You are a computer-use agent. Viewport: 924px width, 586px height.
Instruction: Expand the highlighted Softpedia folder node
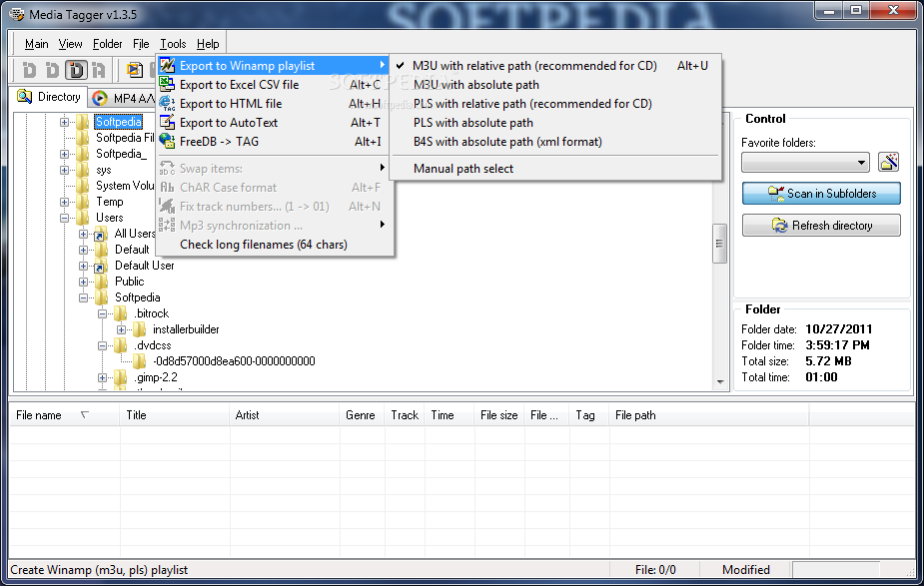(x=64, y=122)
